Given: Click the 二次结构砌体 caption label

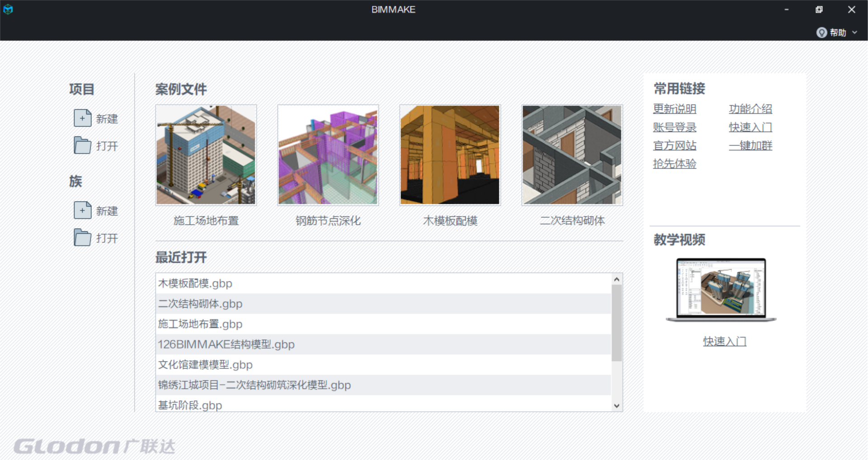Looking at the screenshot, I should [572, 221].
